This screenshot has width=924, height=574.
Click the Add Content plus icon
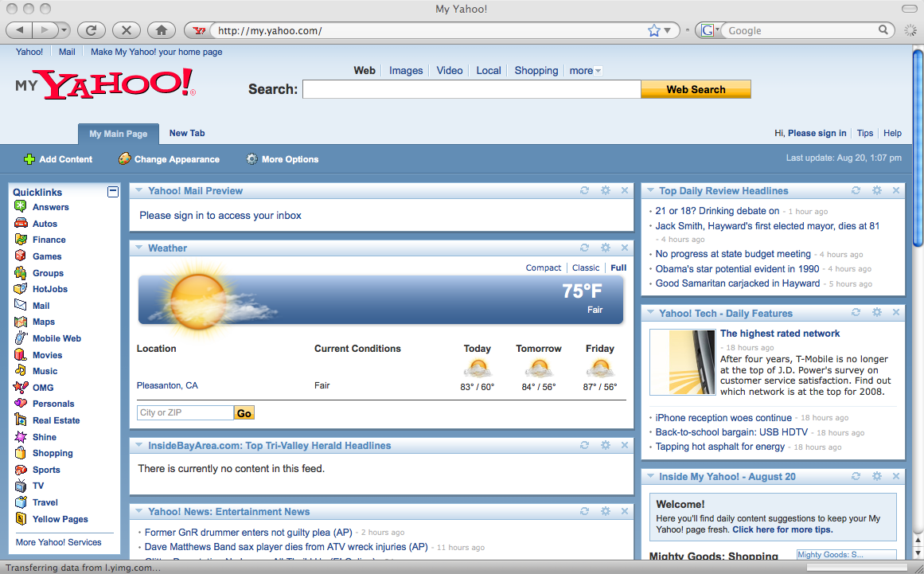pyautogui.click(x=27, y=159)
